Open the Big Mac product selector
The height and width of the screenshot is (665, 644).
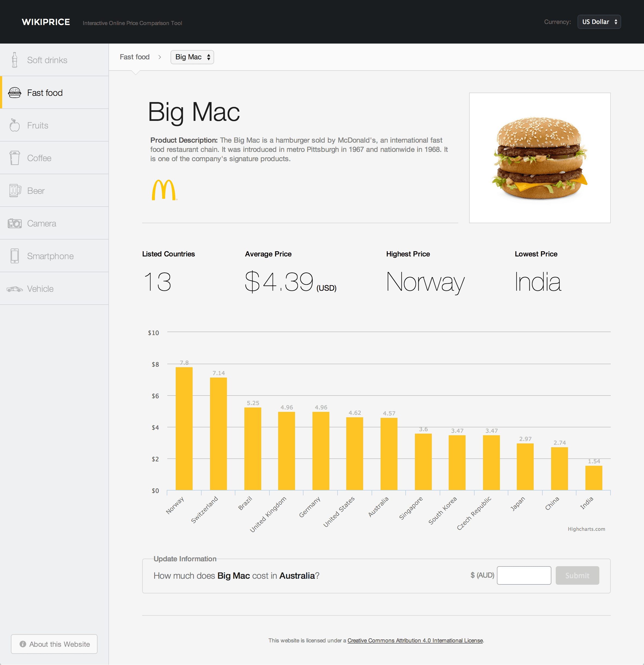tap(192, 57)
